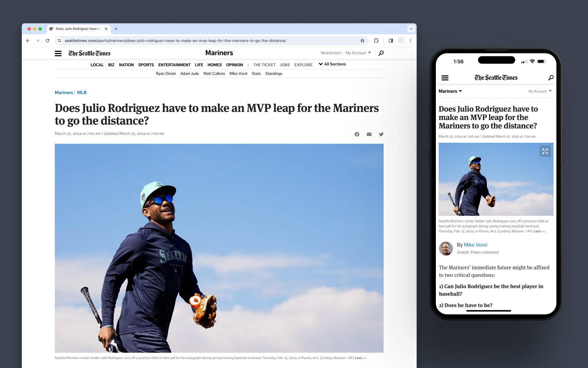Image resolution: width=588 pixels, height=368 pixels.
Task: Reload the page with refresh icon
Action: 47,40
